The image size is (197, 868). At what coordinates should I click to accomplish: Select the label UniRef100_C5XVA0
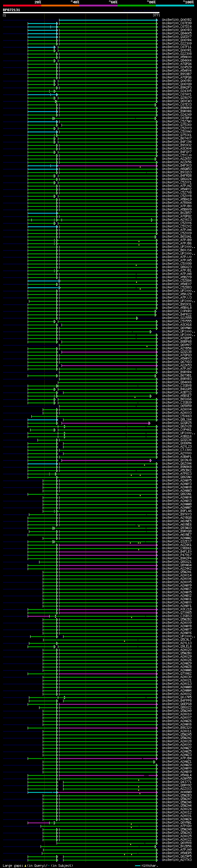[176, 132]
